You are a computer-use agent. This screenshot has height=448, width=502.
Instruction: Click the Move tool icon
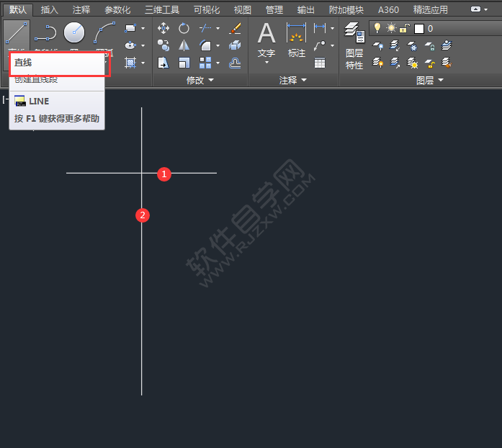click(x=163, y=28)
